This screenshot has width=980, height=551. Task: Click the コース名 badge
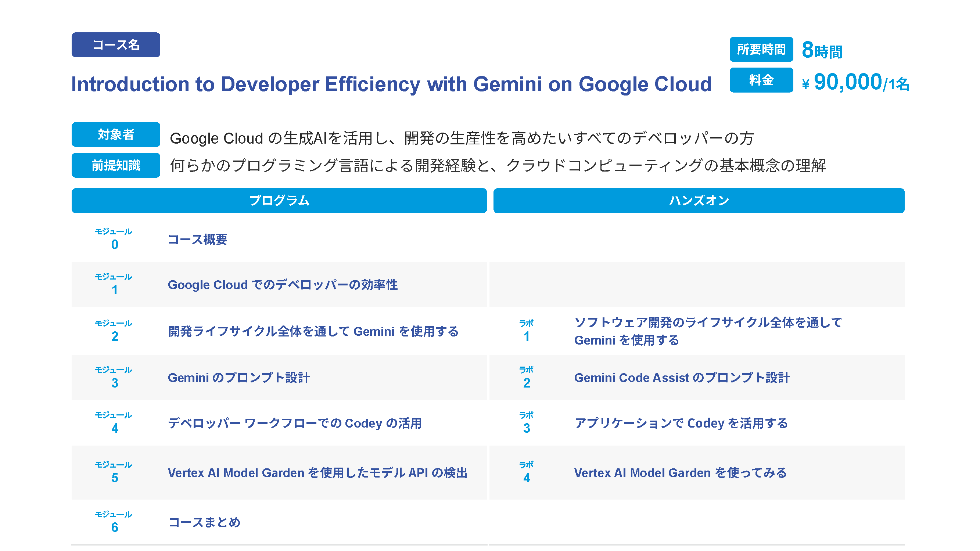tap(116, 45)
